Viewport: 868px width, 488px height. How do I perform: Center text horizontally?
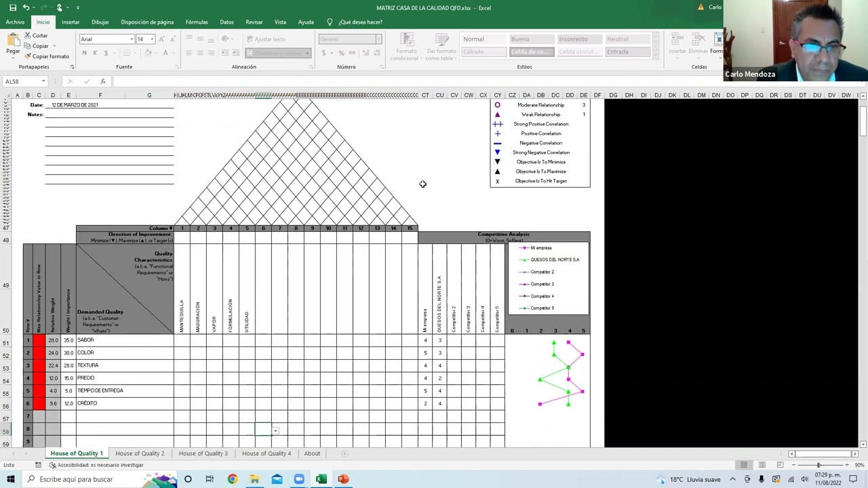200,53
